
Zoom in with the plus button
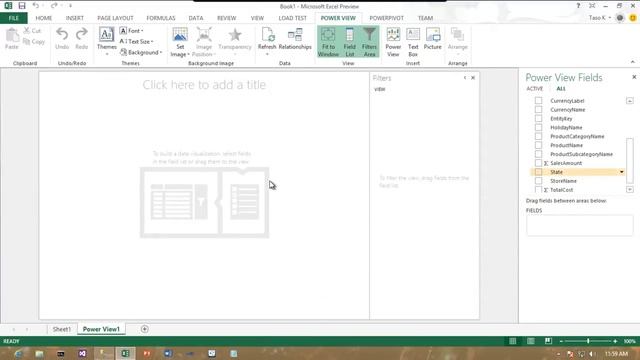coord(615,341)
